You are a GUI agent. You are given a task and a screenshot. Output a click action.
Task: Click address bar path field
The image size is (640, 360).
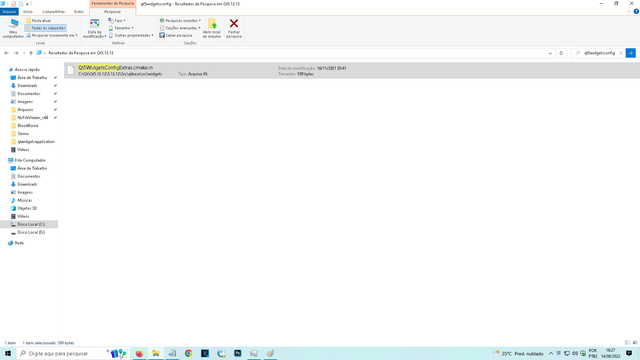[291, 53]
